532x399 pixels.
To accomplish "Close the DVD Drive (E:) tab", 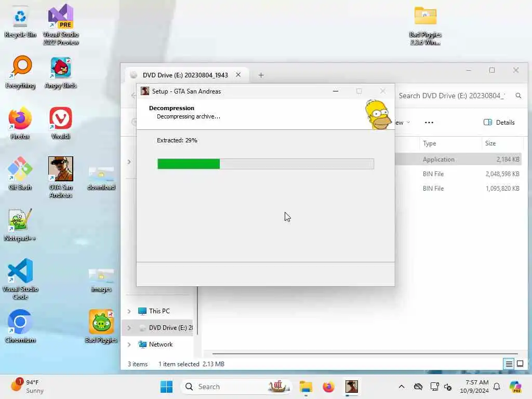I will pos(238,75).
